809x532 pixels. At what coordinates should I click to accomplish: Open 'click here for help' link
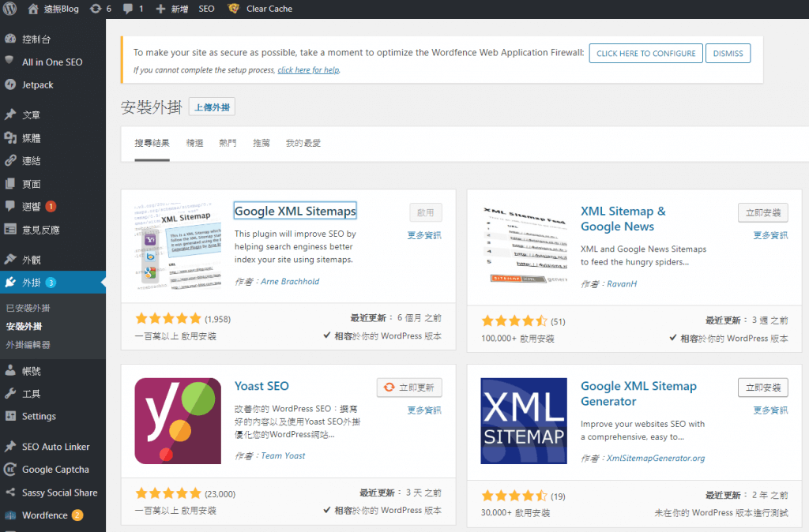point(309,70)
